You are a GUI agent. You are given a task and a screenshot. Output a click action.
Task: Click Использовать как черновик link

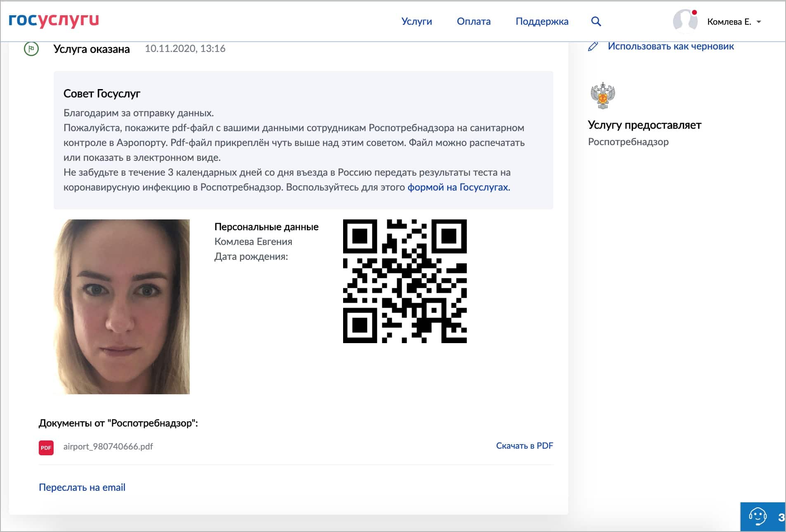click(671, 46)
